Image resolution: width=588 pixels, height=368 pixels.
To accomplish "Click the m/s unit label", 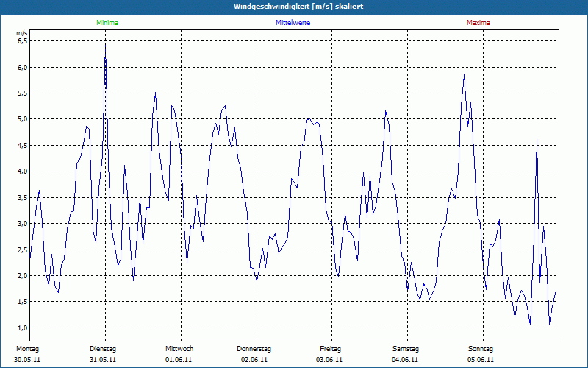I will (x=22, y=33).
